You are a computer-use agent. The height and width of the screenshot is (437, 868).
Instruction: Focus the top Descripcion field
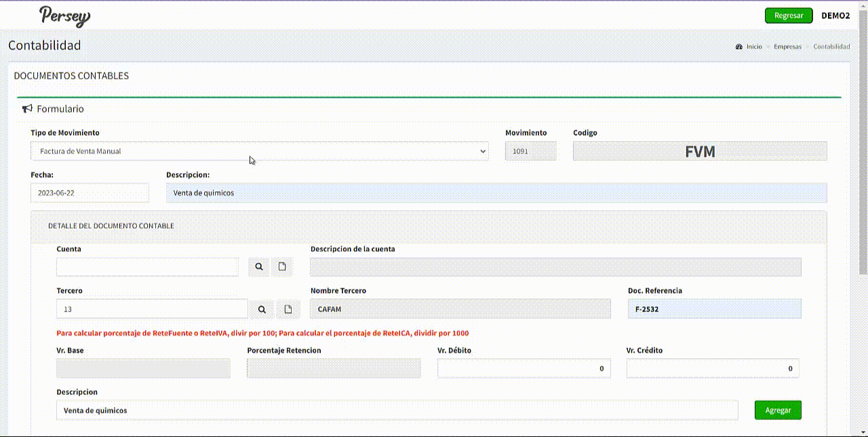point(496,193)
